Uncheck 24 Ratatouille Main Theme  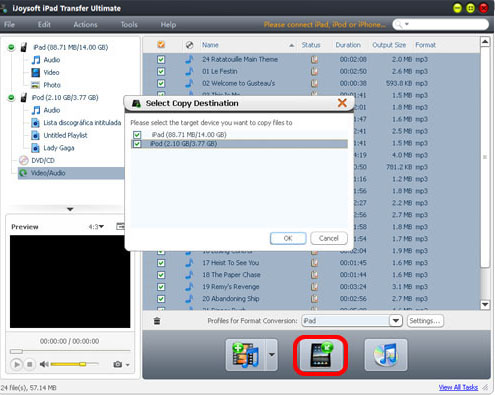(x=161, y=59)
